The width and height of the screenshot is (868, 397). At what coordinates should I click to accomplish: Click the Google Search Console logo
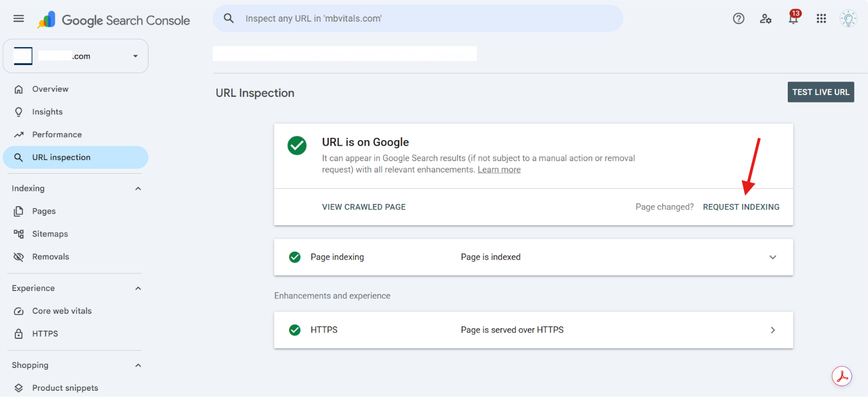[x=114, y=20]
